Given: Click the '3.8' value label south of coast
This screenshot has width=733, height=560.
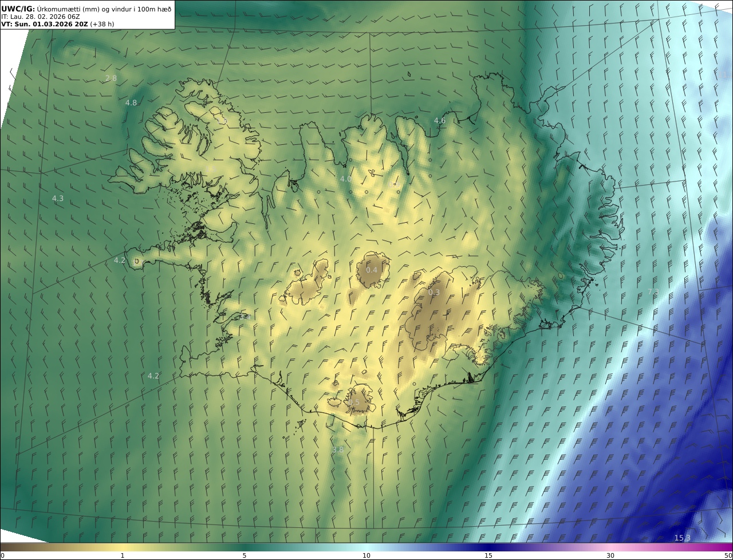Looking at the screenshot, I should click(338, 449).
